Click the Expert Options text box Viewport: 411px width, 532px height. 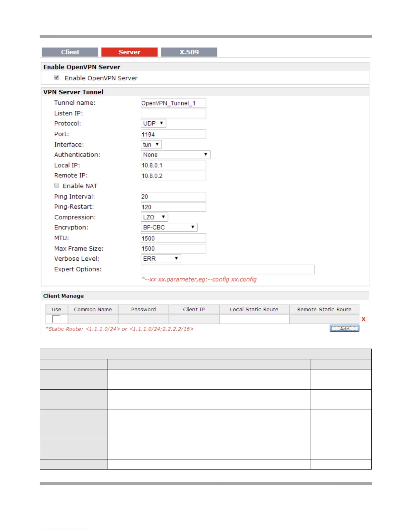pos(228,269)
